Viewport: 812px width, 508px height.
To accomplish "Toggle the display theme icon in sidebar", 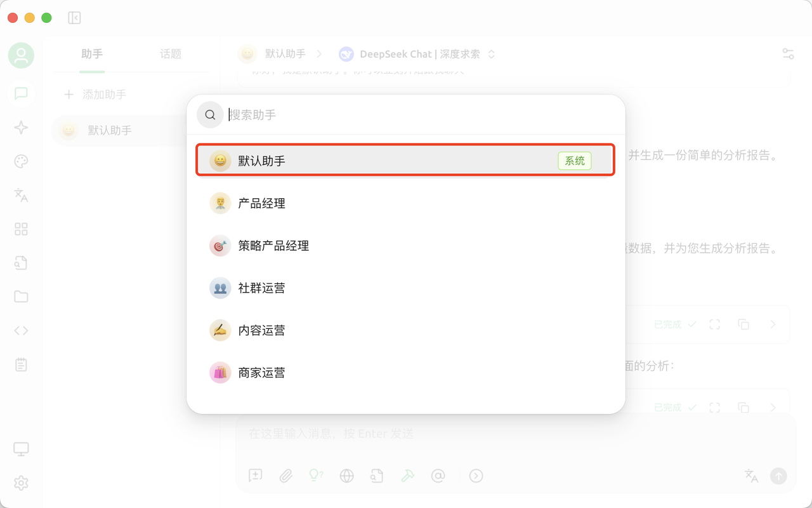I will click(21, 450).
